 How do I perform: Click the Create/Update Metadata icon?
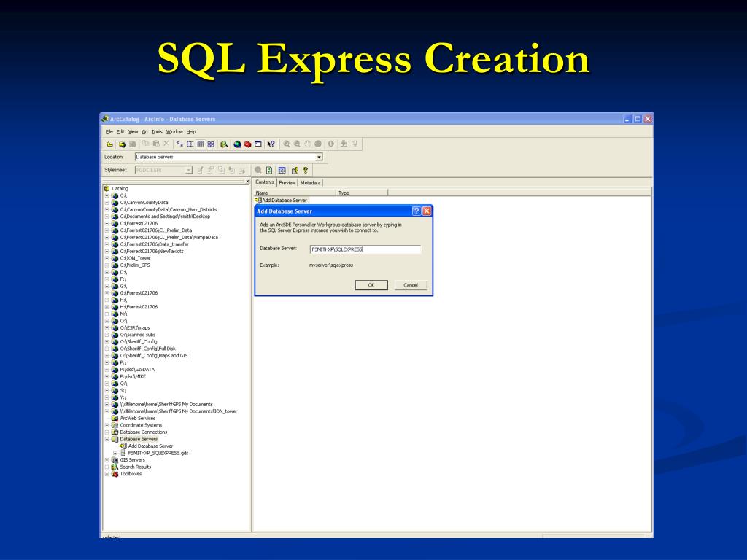coord(221,170)
